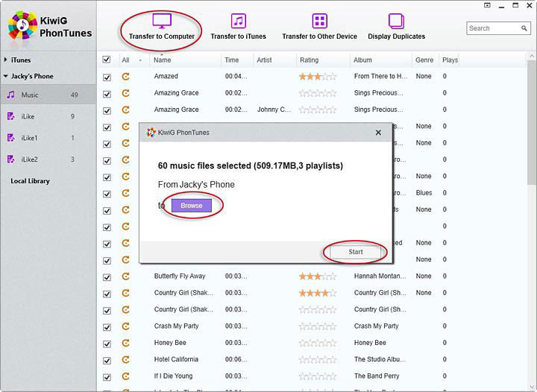Click the dialog's KiwiG PhonTunes icon
537x392 pixels.
point(151,133)
